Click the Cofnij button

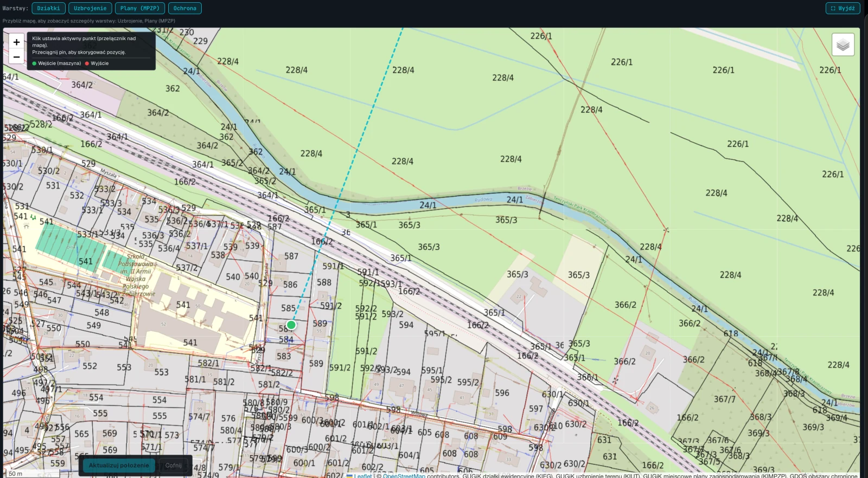(174, 466)
